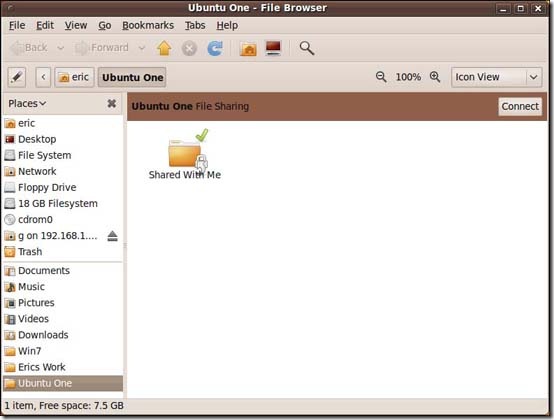Viewport: 554px width, 420px height.
Task: Click status bar text '1 item, Free space: 7.5 GB'
Action: coord(64,406)
